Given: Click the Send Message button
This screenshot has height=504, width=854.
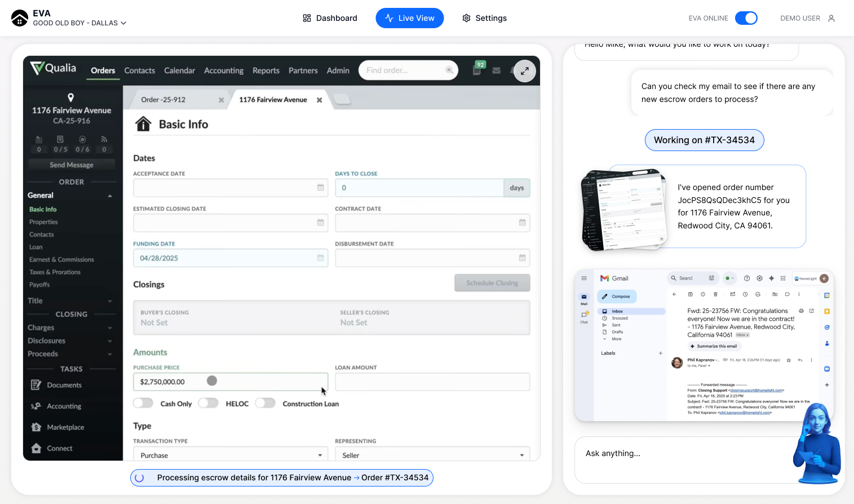Looking at the screenshot, I should coord(72,165).
